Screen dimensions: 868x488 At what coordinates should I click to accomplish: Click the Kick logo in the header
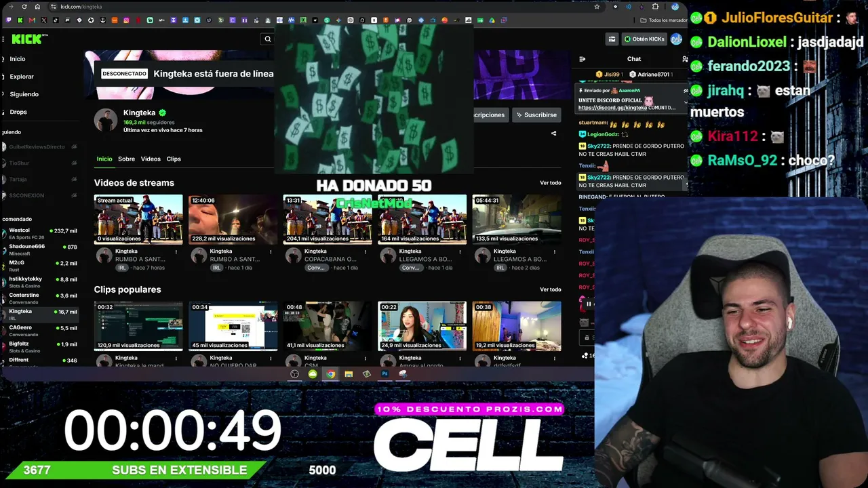point(27,39)
